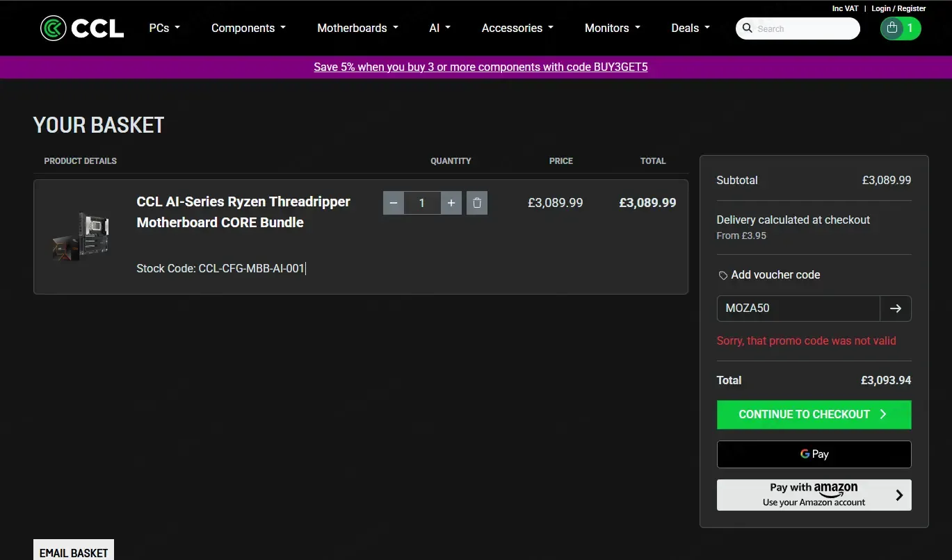Open the Deals dropdown

click(x=691, y=28)
